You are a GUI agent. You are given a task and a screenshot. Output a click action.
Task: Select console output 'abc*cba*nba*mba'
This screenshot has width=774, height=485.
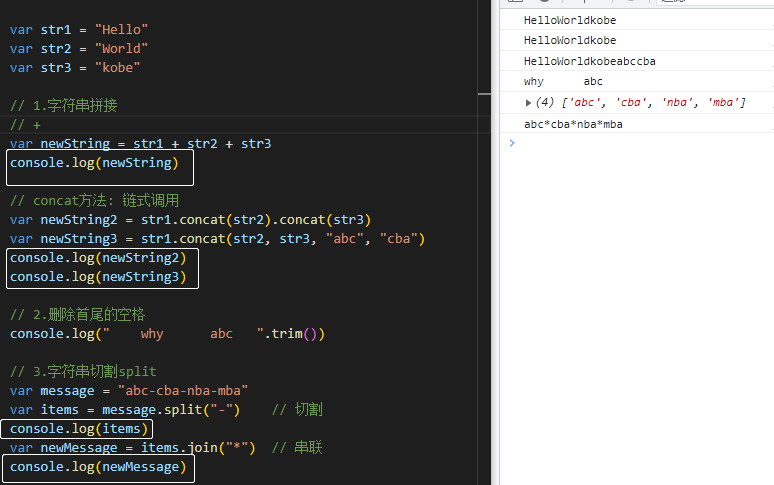(x=573, y=124)
